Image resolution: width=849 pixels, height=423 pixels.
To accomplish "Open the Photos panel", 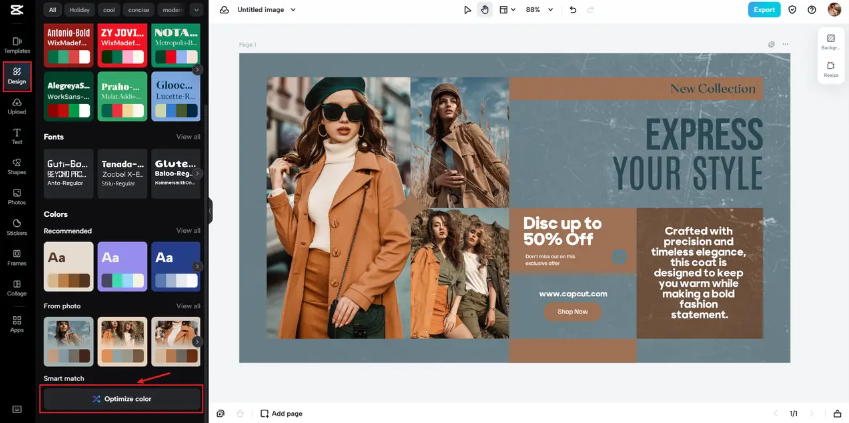I will tap(17, 197).
